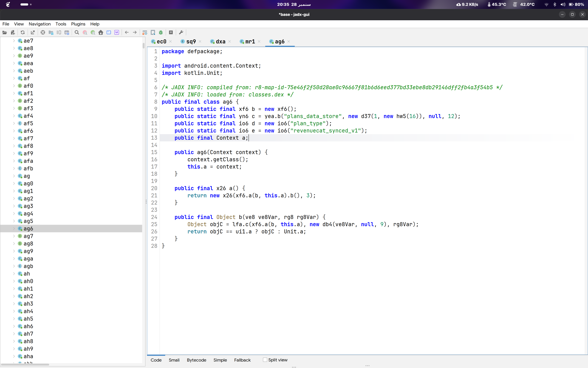Navigate back with left arrow
Viewport: 588px width, 368px height.
(x=127, y=32)
